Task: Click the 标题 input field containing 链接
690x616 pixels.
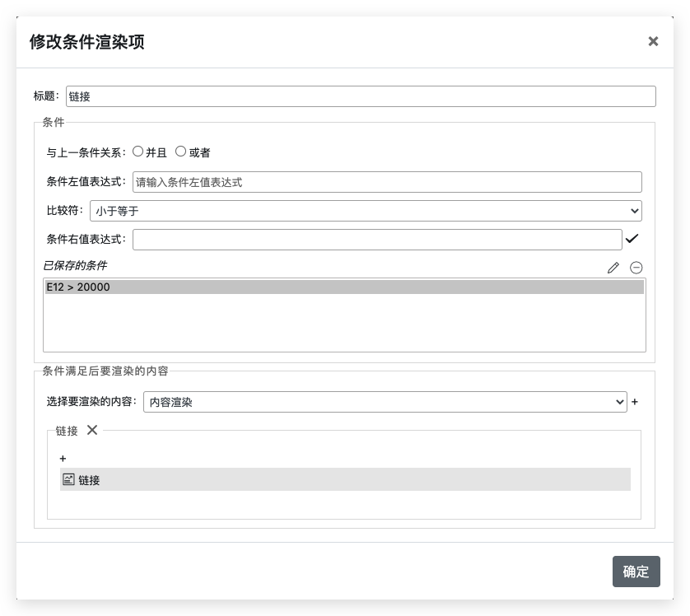Action: (x=361, y=96)
